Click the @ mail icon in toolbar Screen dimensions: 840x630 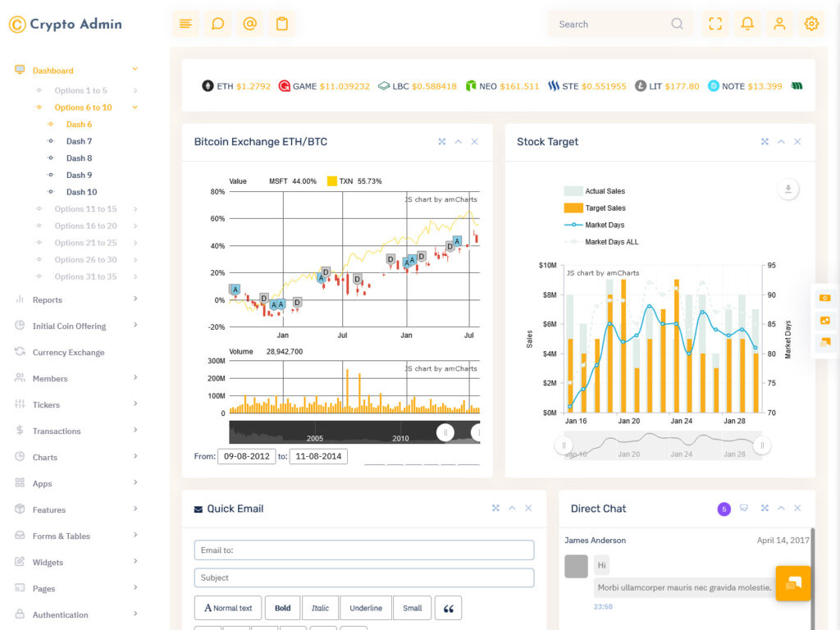coord(250,24)
